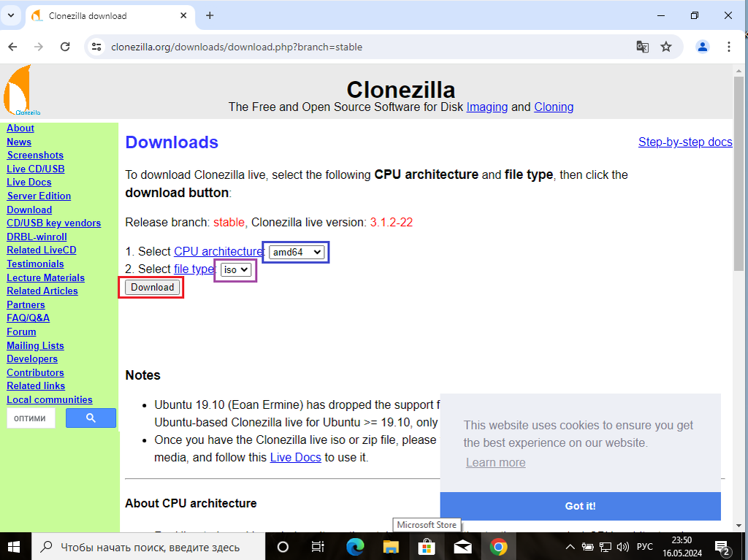Open CD/USB key vendors sidebar link
Viewport: 748px width, 560px height.
[54, 223]
